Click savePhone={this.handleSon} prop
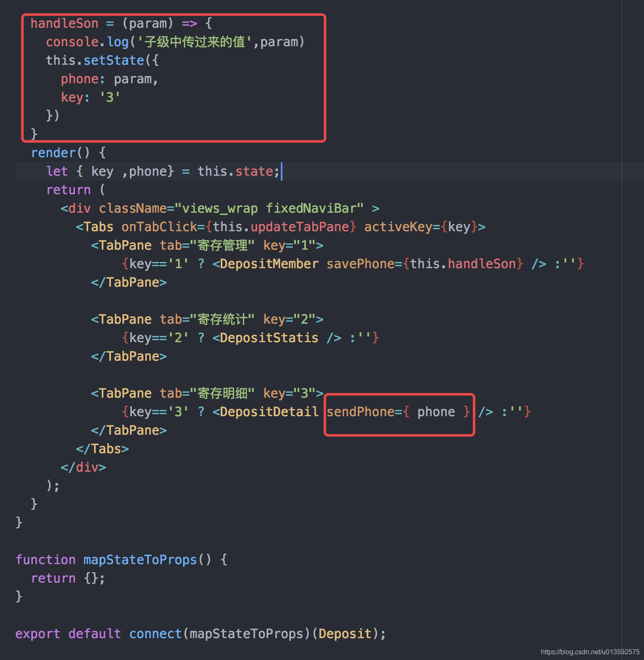The height and width of the screenshot is (660, 644). coord(425,264)
